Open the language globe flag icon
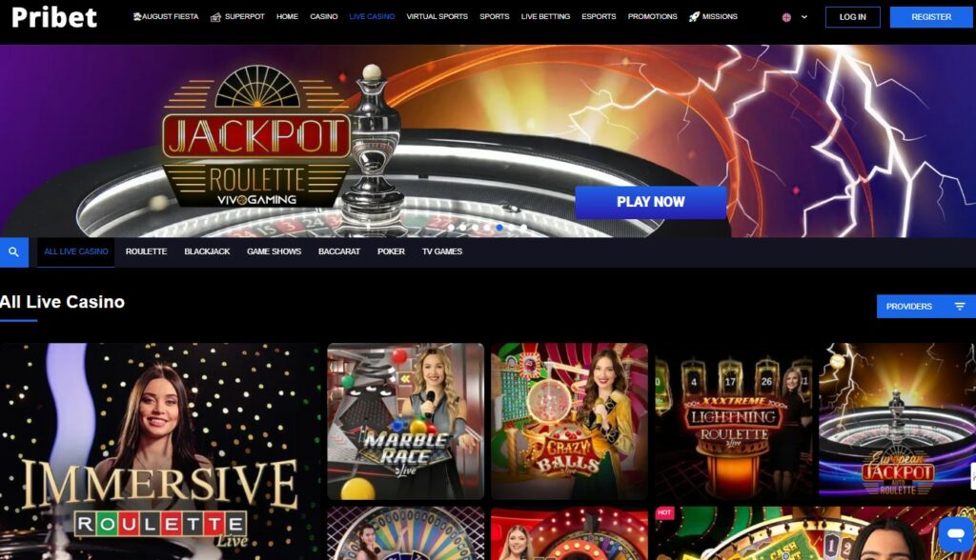The width and height of the screenshot is (976, 560). (786, 17)
